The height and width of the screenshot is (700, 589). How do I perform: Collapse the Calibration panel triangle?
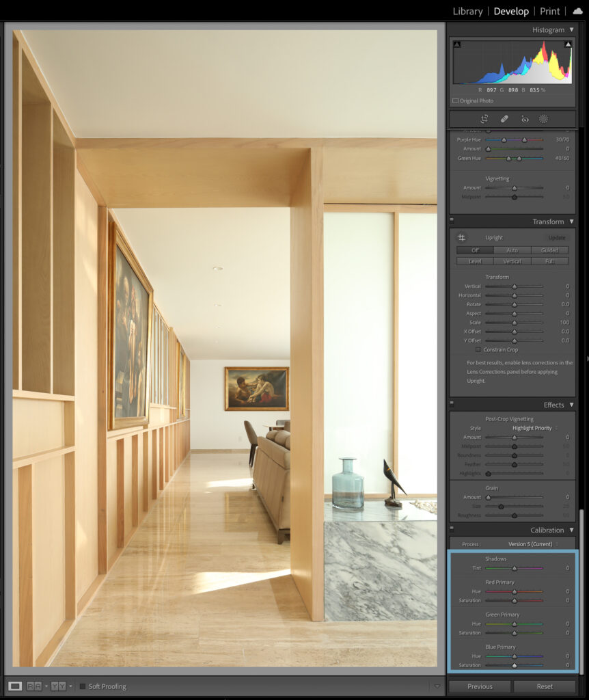pyautogui.click(x=572, y=530)
